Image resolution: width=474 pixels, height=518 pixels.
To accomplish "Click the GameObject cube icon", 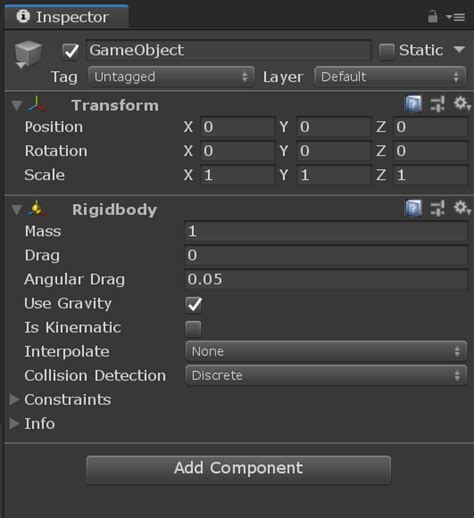I will point(28,54).
